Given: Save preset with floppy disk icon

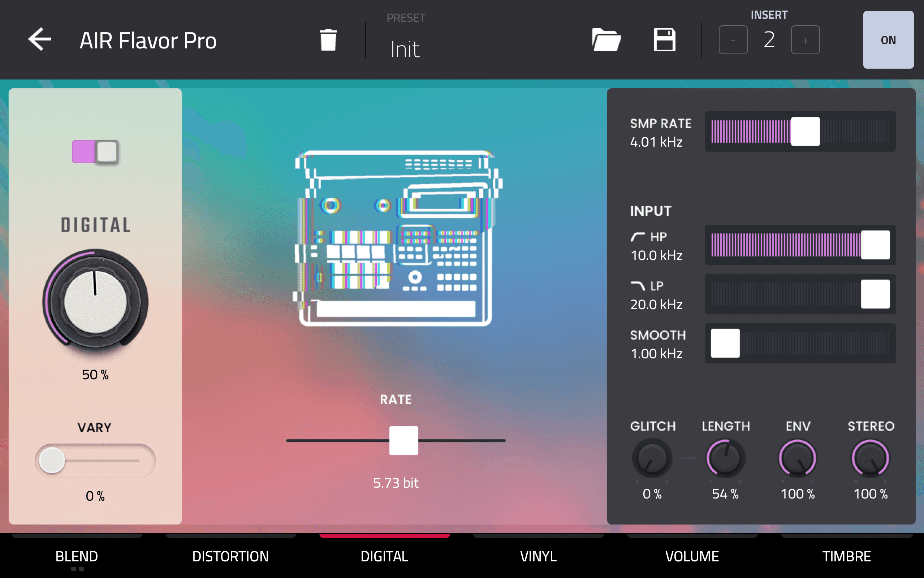Looking at the screenshot, I should [664, 40].
